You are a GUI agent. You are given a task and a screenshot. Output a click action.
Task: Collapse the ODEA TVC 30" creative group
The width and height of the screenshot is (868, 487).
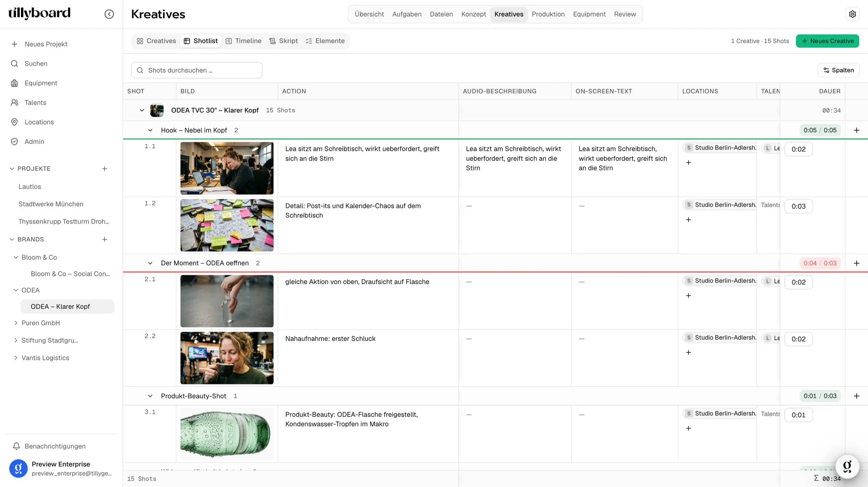(x=142, y=110)
